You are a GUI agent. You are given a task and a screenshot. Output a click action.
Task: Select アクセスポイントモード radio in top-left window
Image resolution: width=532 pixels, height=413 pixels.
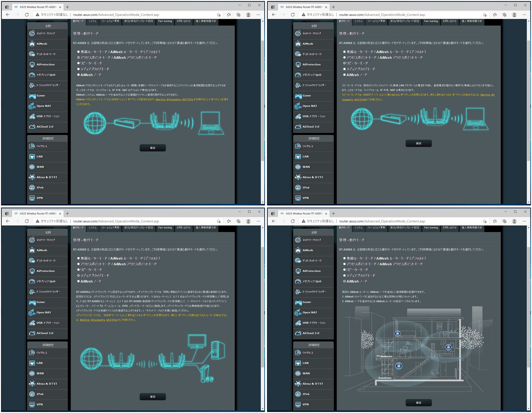[x=78, y=57]
